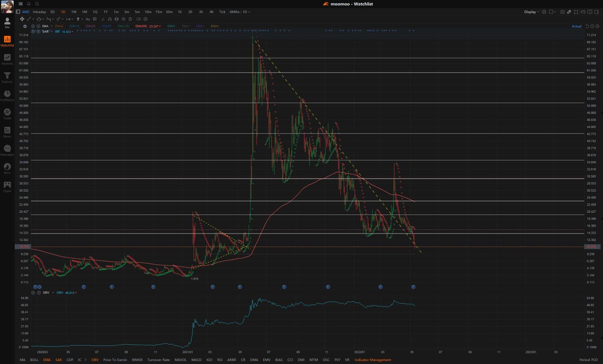Open Indicator Management

tap(373, 360)
